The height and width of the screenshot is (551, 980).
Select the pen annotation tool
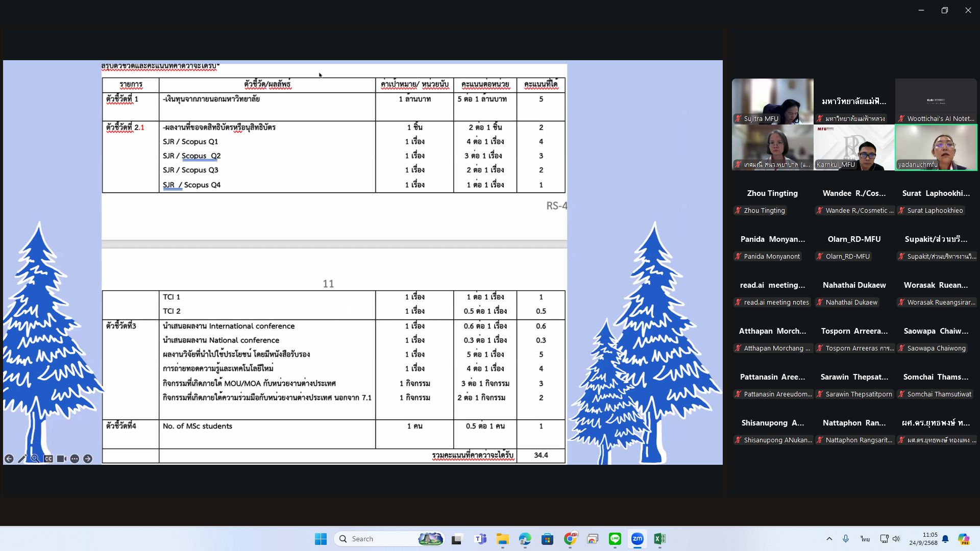pyautogui.click(x=22, y=459)
